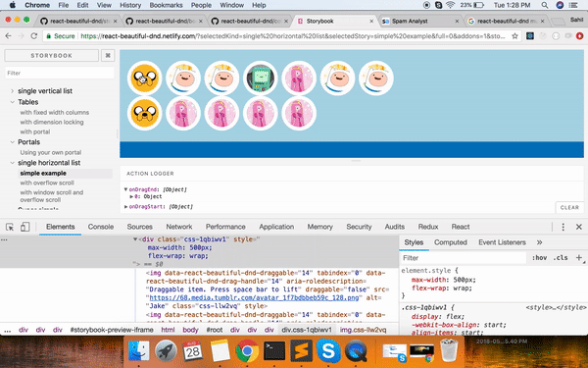Click the tumblr avatar image URL link
The height and width of the screenshot is (368, 588).
pos(254,297)
